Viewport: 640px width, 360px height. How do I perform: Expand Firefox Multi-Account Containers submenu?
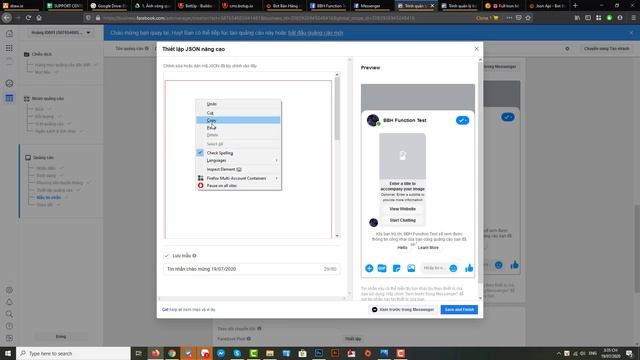[x=238, y=178]
